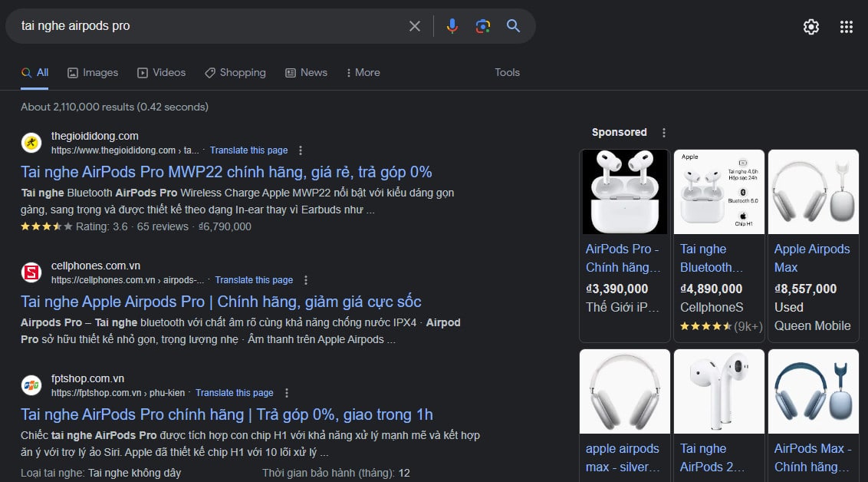Open the Apple Airpods Max product image from Queen Mobile
This screenshot has height=482, width=868.
814,192
